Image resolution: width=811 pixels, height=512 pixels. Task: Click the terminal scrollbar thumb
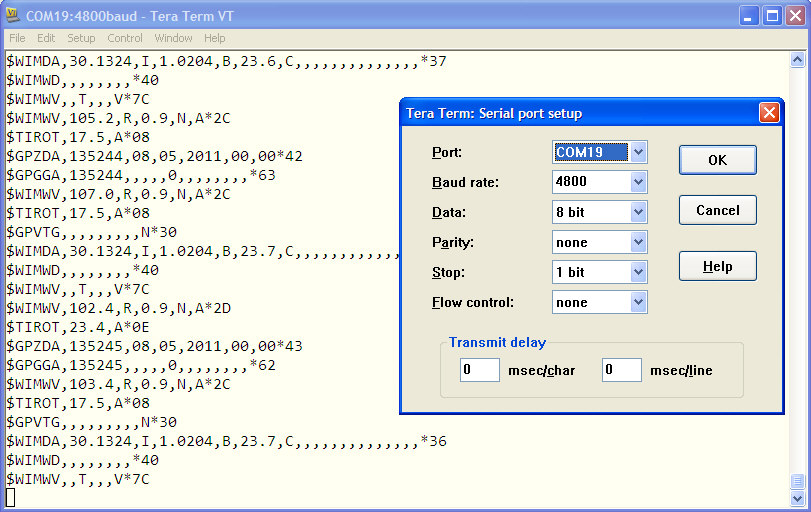point(797,481)
